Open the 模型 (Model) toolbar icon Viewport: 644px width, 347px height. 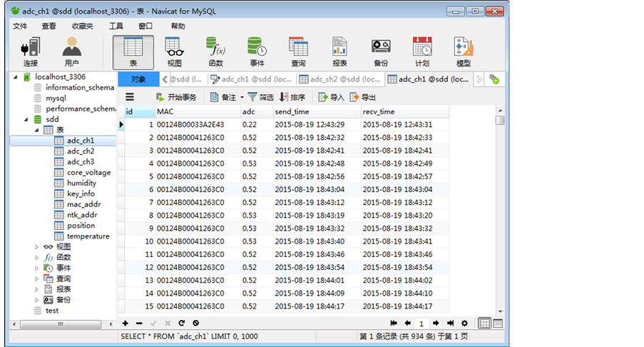point(464,52)
